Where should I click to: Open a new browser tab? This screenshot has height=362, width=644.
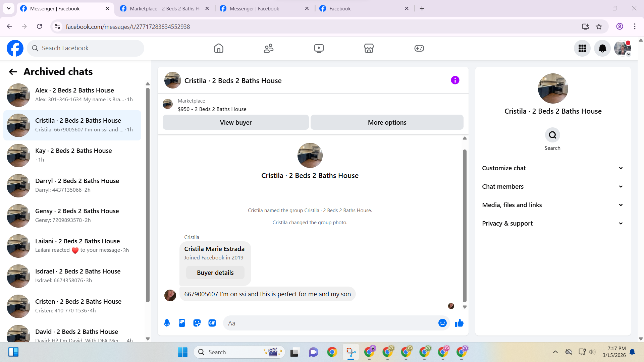coord(422,9)
